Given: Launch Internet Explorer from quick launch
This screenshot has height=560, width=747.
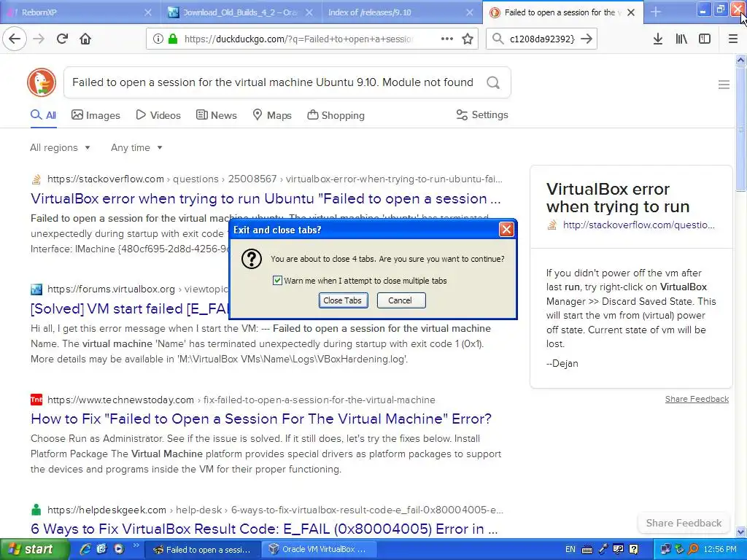Looking at the screenshot, I should click(85, 549).
